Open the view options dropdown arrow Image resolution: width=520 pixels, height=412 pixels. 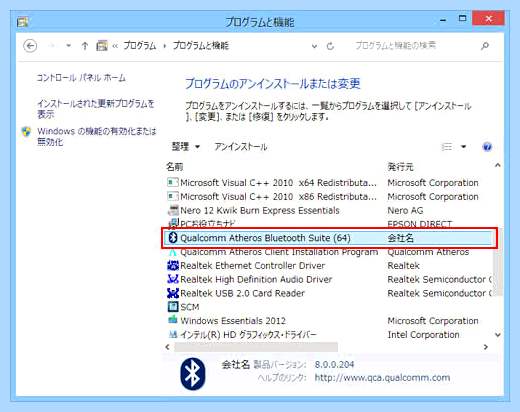click(463, 147)
